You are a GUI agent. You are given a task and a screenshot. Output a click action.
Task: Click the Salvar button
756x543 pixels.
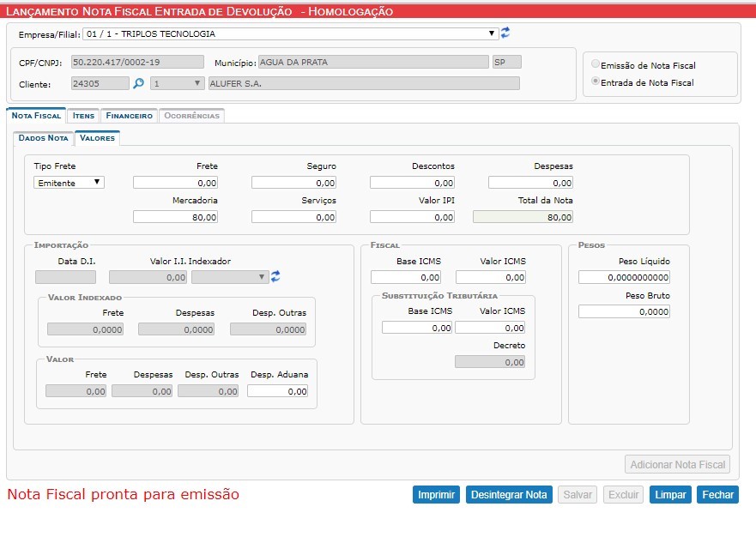(x=578, y=494)
